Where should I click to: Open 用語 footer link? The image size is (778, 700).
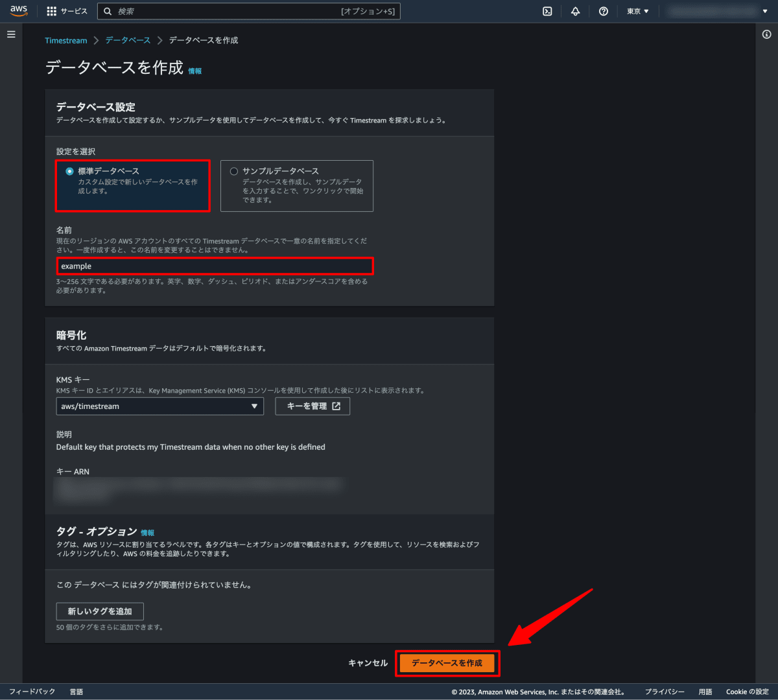(705, 692)
